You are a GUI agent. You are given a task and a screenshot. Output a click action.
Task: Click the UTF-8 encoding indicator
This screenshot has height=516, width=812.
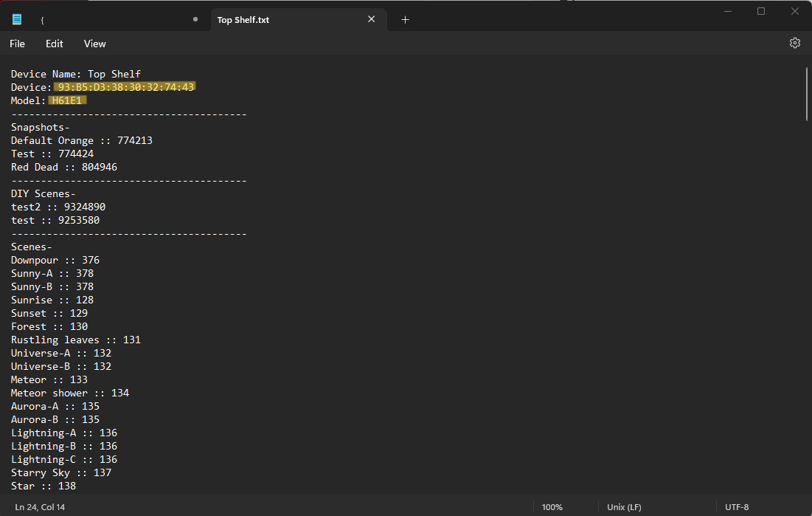point(737,507)
